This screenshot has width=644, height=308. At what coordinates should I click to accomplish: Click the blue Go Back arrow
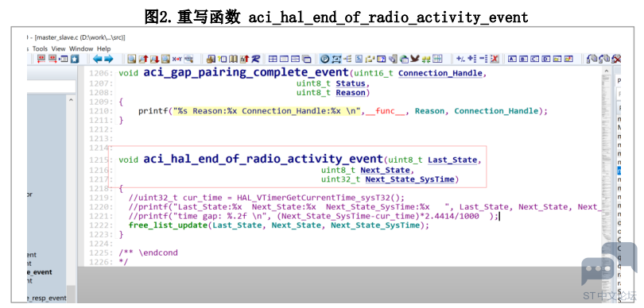(98, 59)
